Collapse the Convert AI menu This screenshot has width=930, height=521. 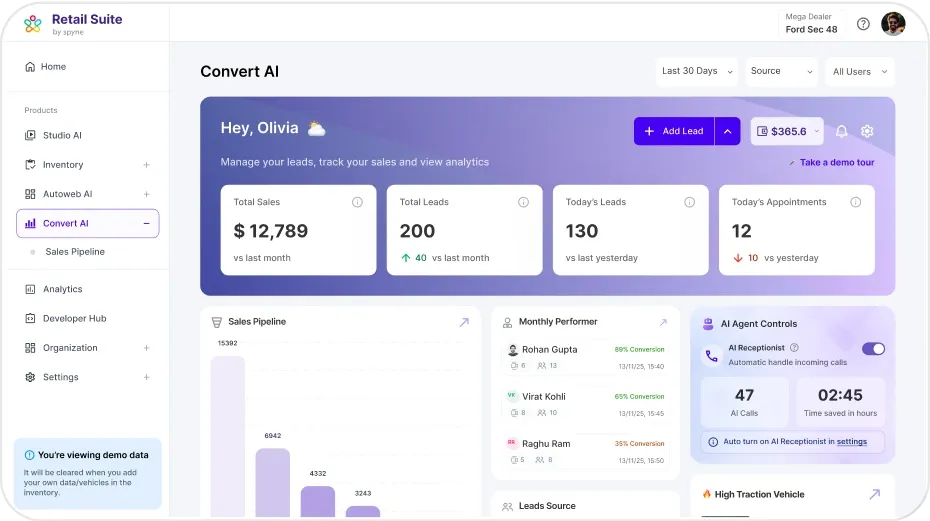pyautogui.click(x=147, y=224)
